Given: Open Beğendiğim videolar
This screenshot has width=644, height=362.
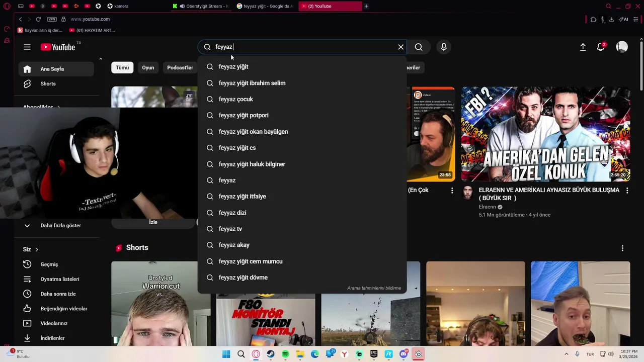Looking at the screenshot, I should pyautogui.click(x=56, y=308).
